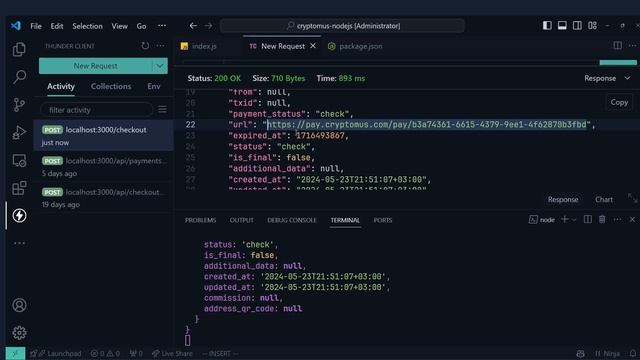Click the New Request button
This screenshot has width=640, height=360.
[x=96, y=66]
